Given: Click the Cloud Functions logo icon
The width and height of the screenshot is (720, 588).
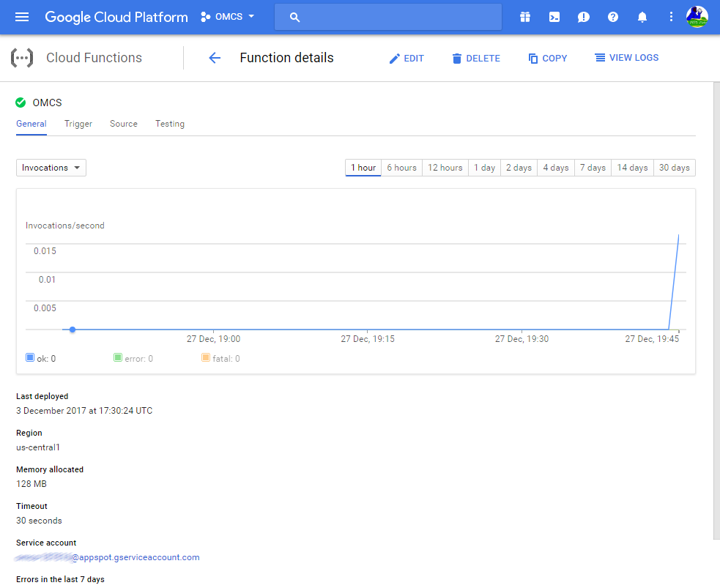Looking at the screenshot, I should (x=22, y=57).
